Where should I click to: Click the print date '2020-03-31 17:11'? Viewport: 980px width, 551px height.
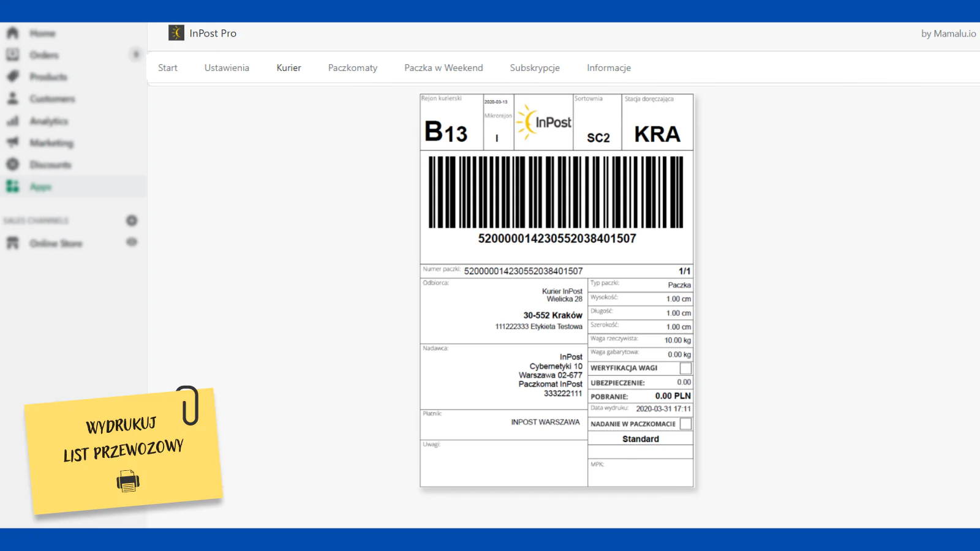pyautogui.click(x=663, y=409)
